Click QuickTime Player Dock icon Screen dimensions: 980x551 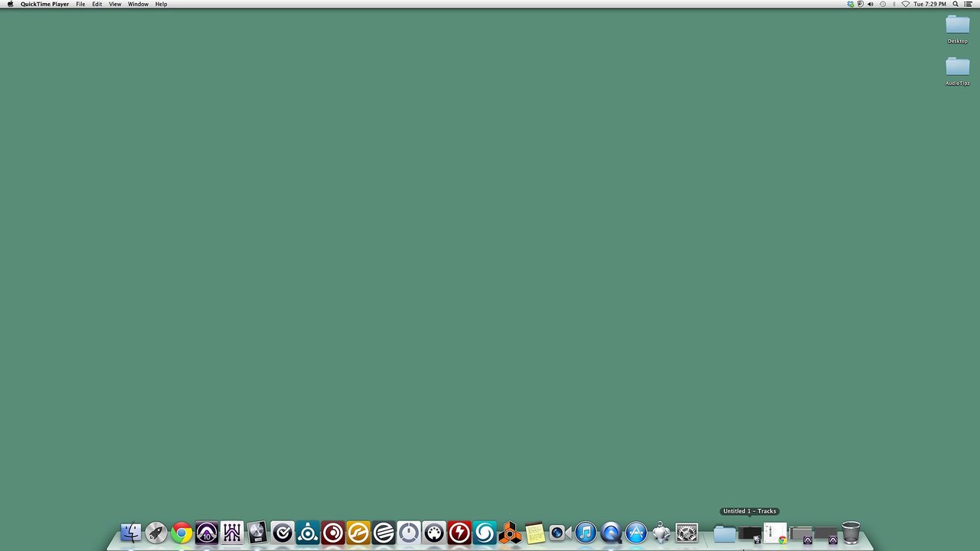tap(611, 532)
